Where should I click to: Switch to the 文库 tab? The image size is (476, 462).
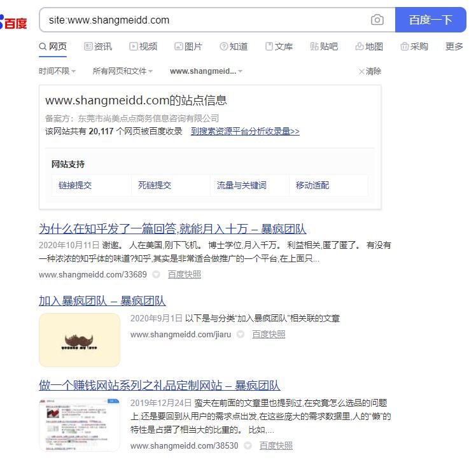279,46
